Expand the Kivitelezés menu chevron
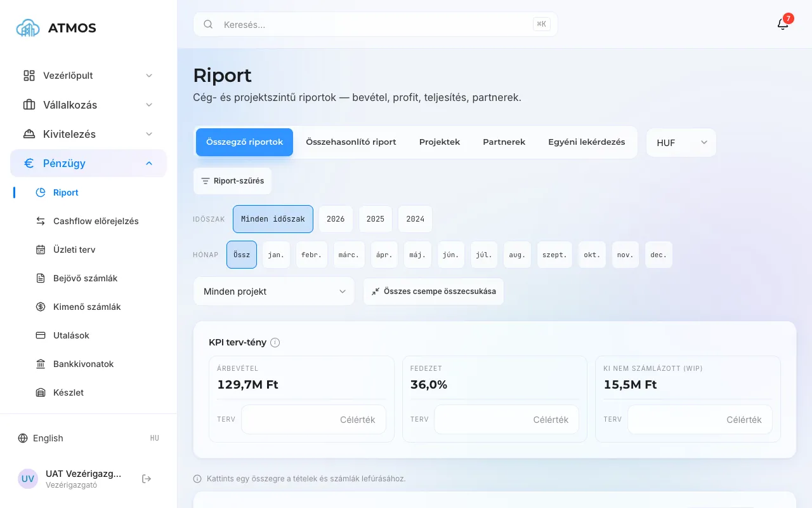The height and width of the screenshot is (508, 812). coord(149,134)
